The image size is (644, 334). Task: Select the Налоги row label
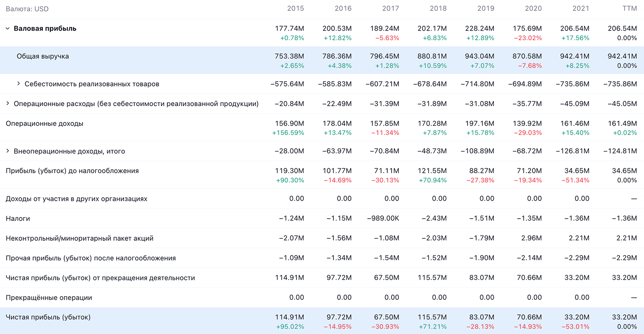click(18, 218)
